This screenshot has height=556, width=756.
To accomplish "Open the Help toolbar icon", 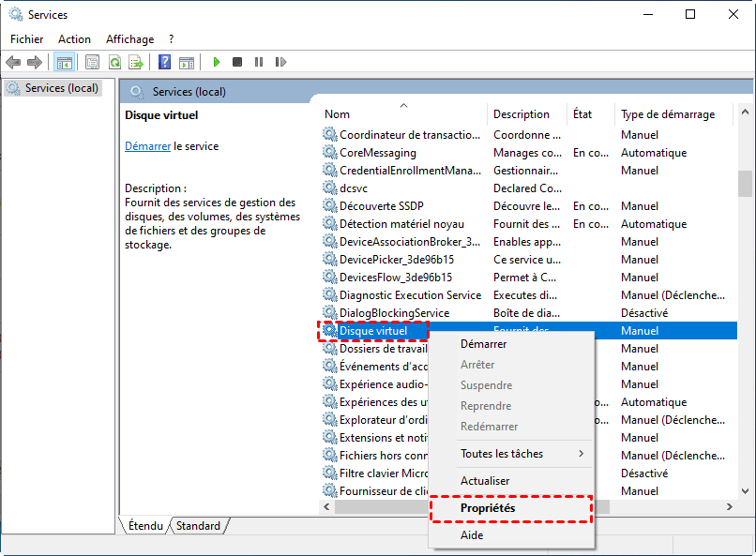I will pos(164,62).
